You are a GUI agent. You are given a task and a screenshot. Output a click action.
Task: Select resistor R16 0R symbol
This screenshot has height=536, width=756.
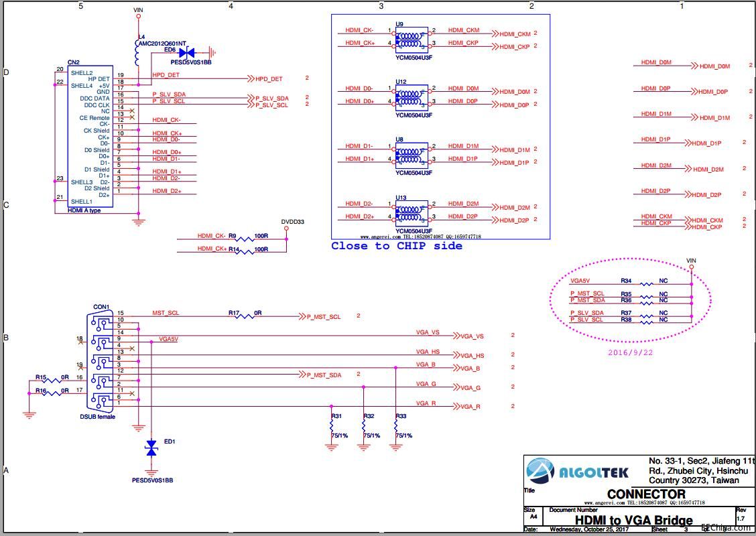click(53, 393)
